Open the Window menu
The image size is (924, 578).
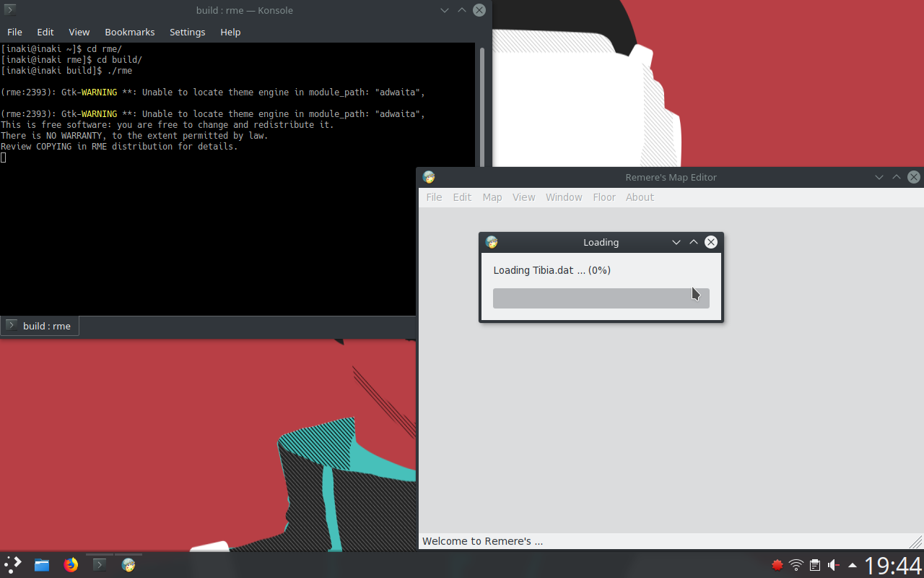[564, 197]
